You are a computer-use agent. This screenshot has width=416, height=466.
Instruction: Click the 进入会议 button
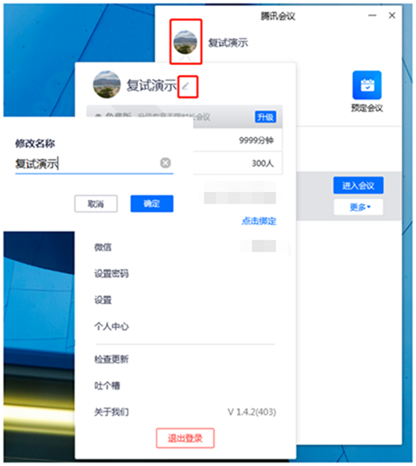tap(358, 185)
